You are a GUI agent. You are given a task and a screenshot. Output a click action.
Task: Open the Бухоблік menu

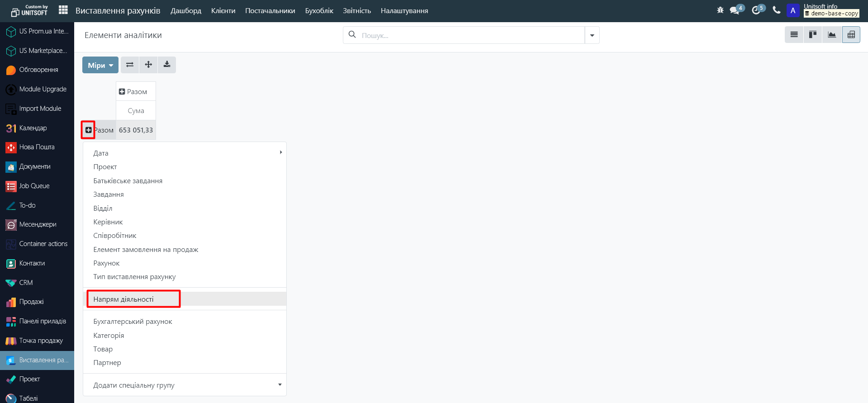coord(319,11)
